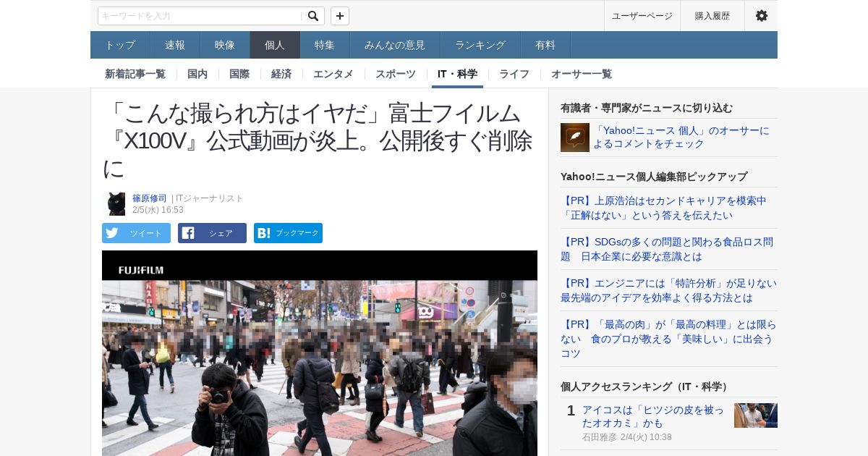Open PR link about エンジニア 特許分析

point(668,290)
